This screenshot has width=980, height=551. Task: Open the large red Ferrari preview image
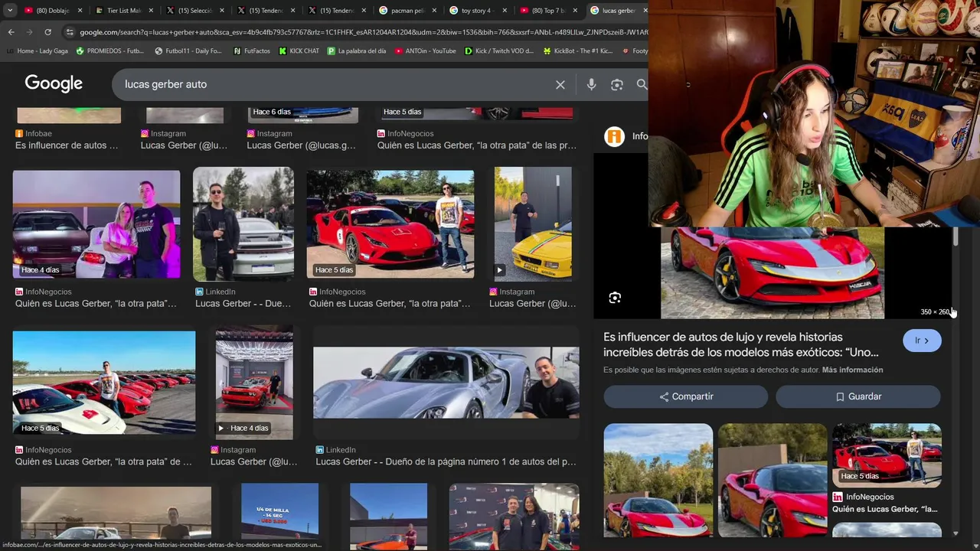pos(773,272)
